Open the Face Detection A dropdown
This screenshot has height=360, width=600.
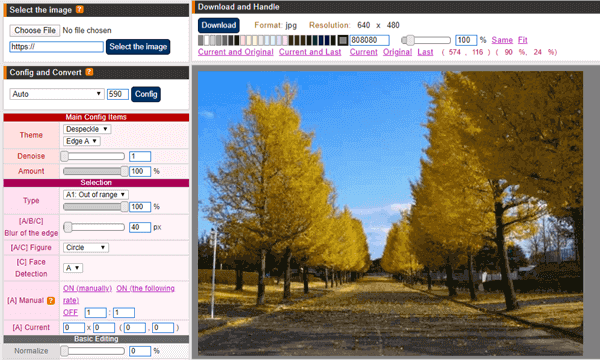[x=73, y=268]
